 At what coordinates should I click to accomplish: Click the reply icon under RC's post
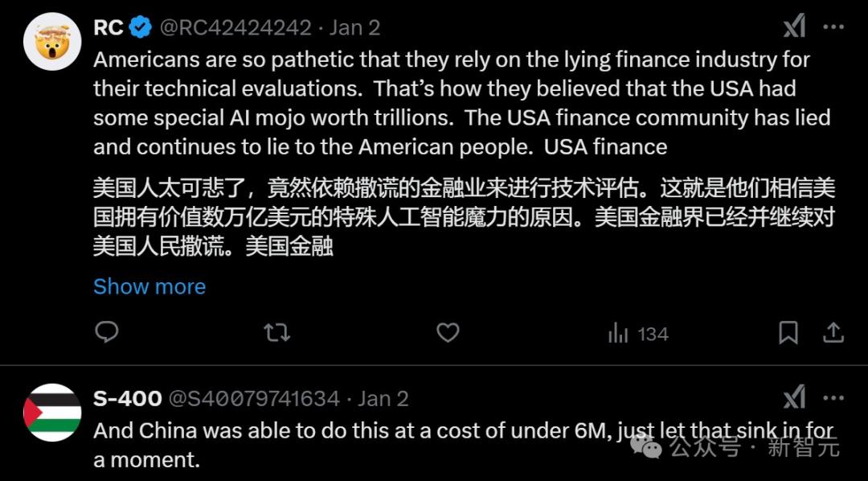pyautogui.click(x=107, y=332)
